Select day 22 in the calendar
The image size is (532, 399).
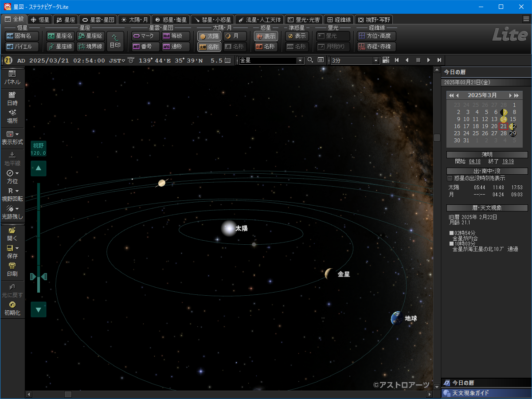513,126
